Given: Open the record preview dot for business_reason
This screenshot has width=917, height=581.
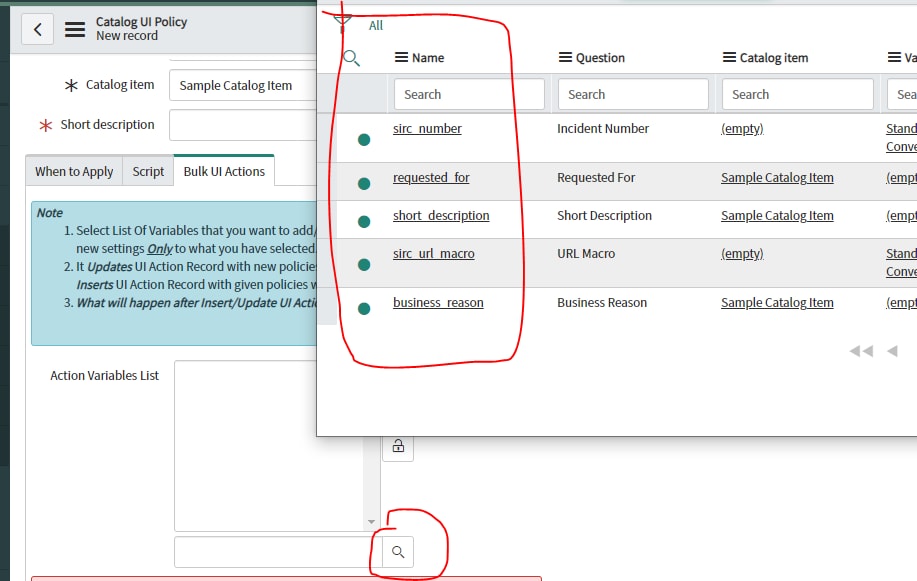Looking at the screenshot, I should 363,308.
